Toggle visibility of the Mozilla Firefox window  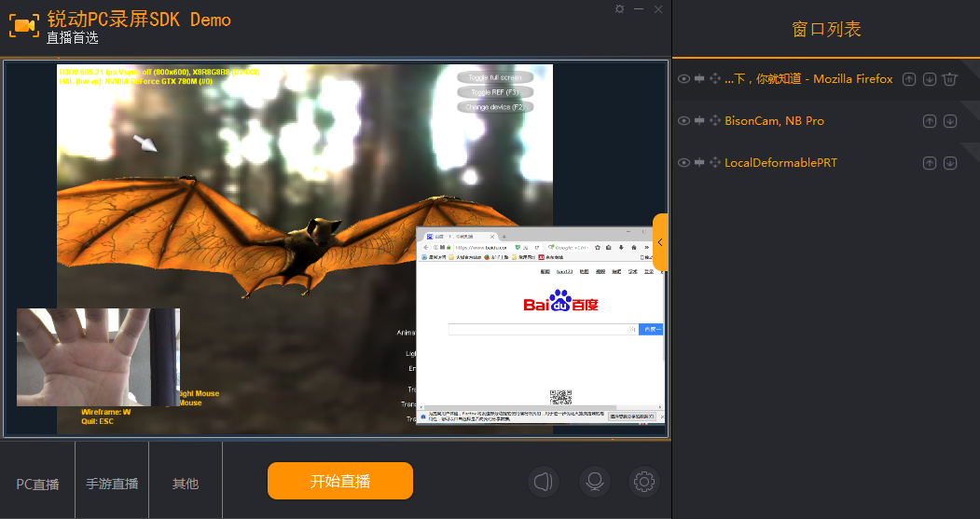click(x=683, y=79)
